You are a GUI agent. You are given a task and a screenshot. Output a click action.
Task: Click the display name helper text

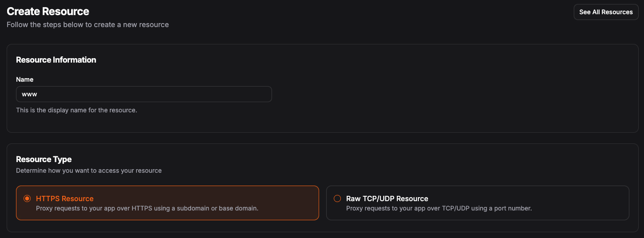point(76,110)
